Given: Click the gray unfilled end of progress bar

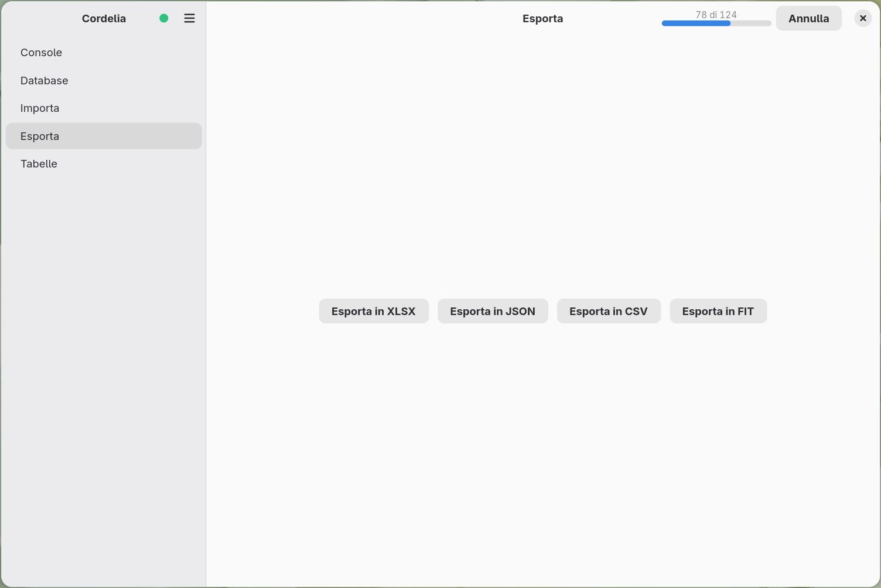Looking at the screenshot, I should (x=751, y=23).
